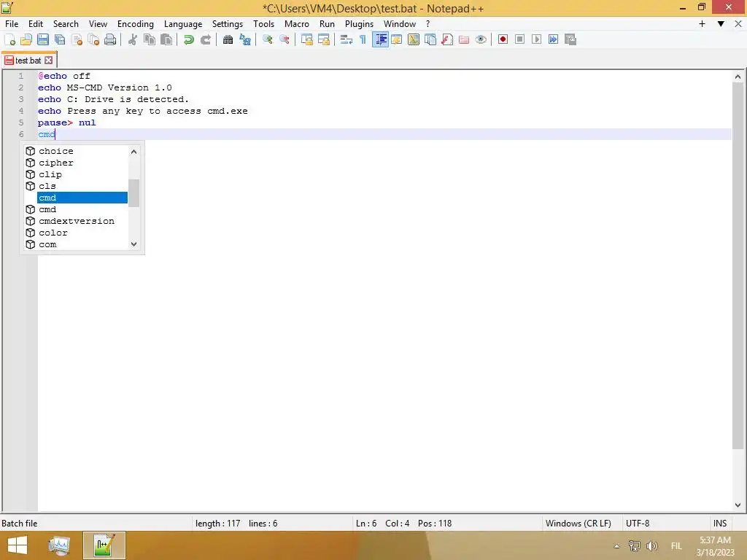Viewport: 747px width, 560px height.
Task: Select choice in the autocomplete list
Action: [76, 151]
